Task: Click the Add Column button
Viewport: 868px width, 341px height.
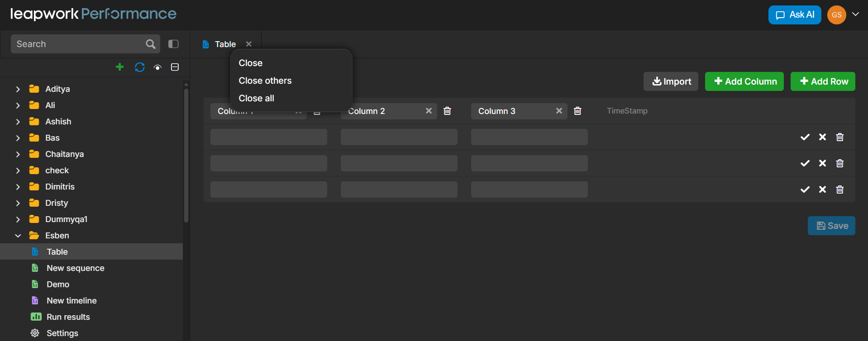Action: (x=744, y=81)
